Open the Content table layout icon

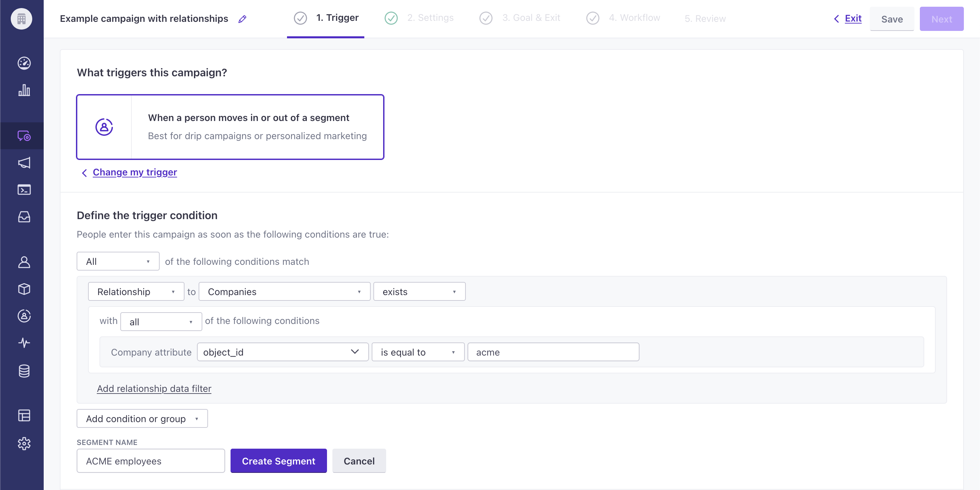pos(24,415)
